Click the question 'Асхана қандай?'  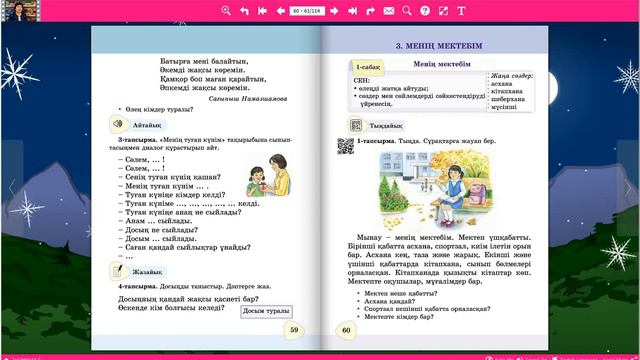click(389, 301)
